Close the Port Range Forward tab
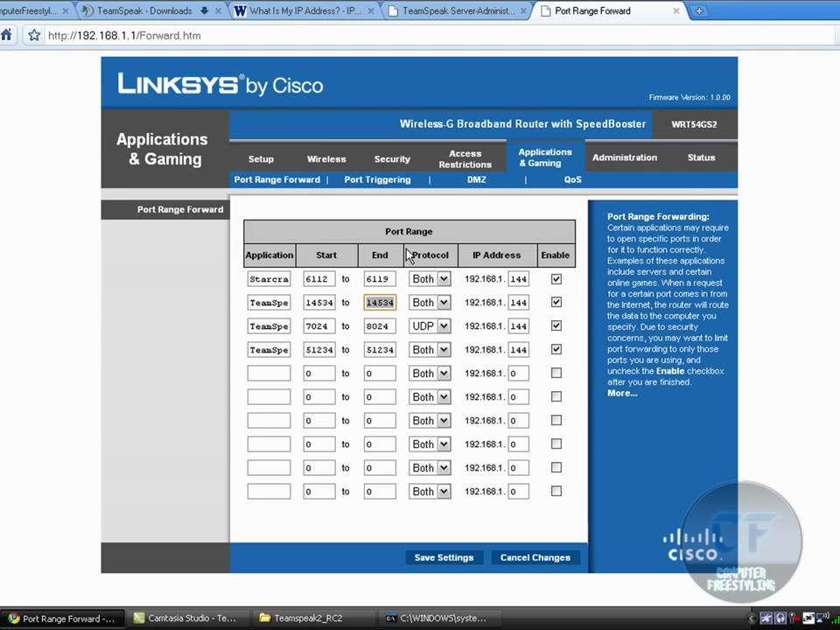This screenshot has height=630, width=840. click(x=676, y=10)
